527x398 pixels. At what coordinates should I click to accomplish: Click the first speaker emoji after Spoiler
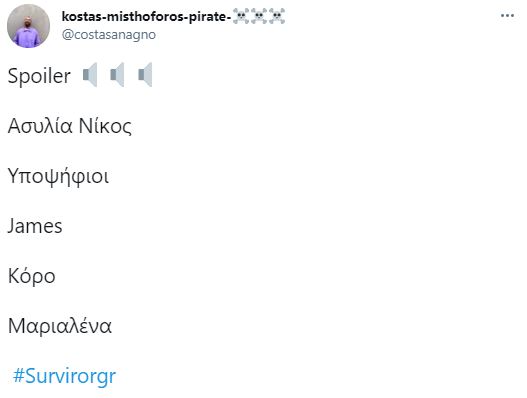pyautogui.click(x=90, y=75)
